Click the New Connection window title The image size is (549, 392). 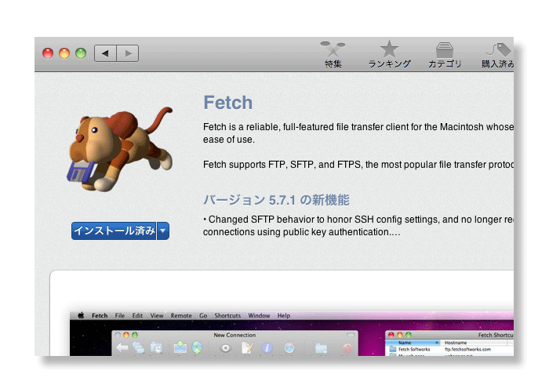point(235,335)
